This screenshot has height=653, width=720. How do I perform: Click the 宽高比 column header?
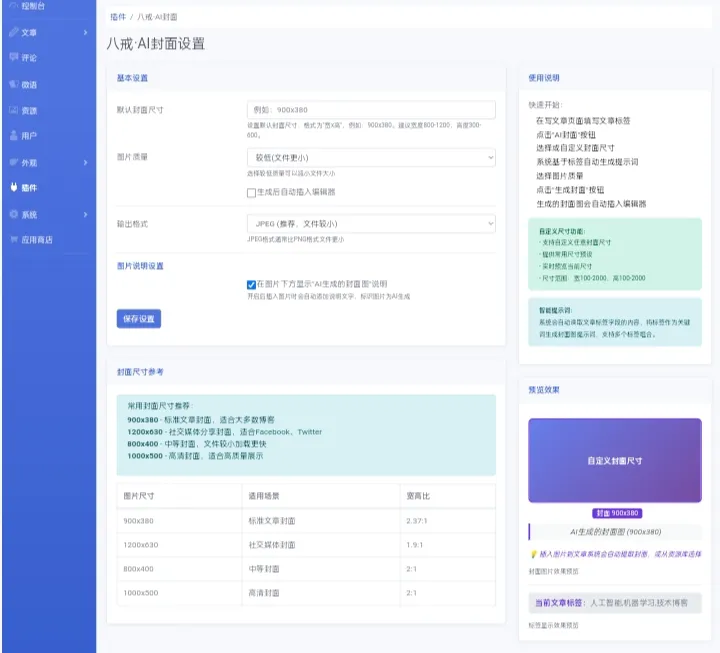[x=418, y=496]
